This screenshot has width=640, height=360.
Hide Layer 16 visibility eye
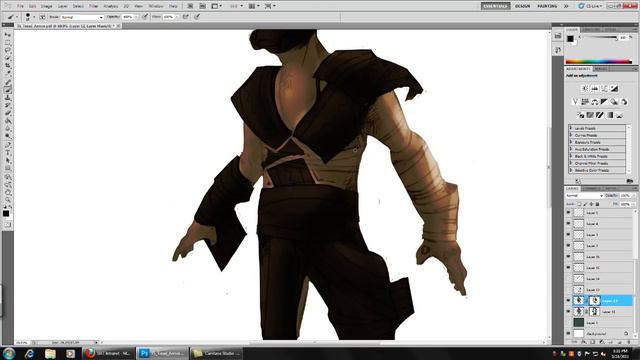568,257
